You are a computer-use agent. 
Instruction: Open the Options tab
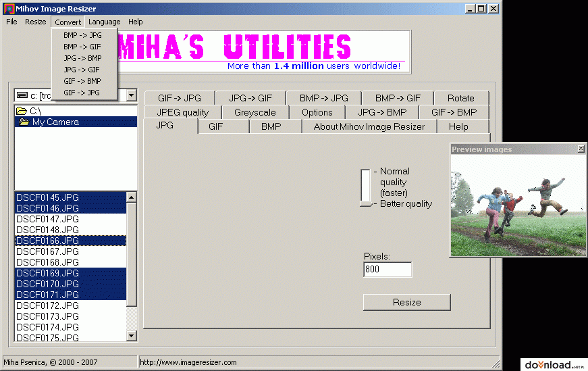pos(317,112)
